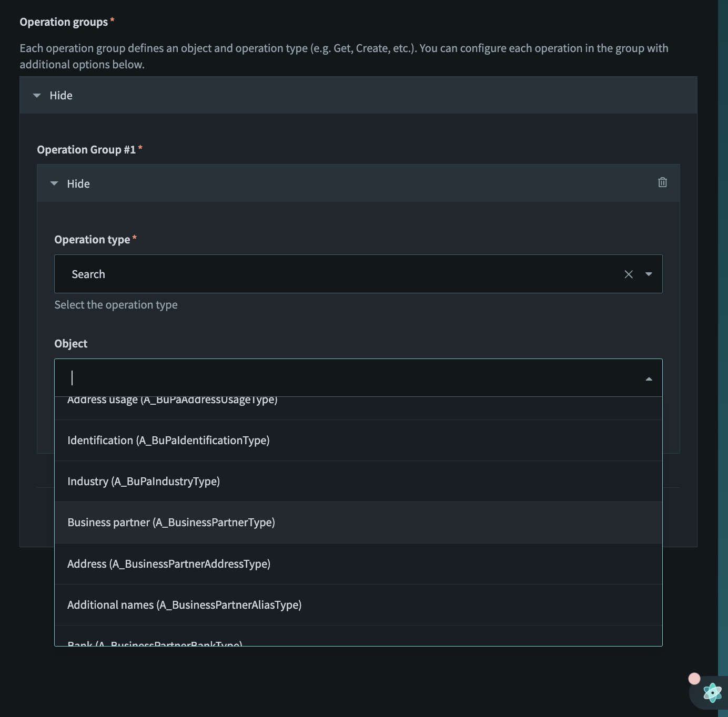Collapse Operation Group #1 via its Hide header
The height and width of the screenshot is (717, 728).
pyautogui.click(x=78, y=183)
